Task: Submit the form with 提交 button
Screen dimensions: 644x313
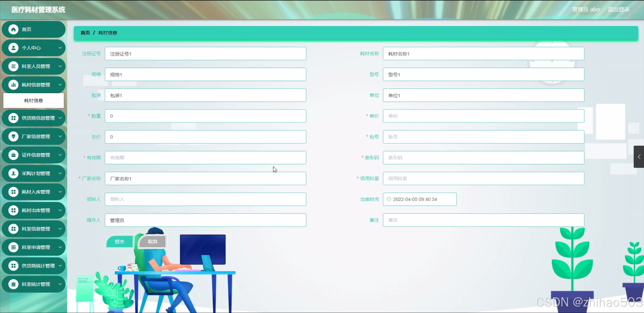Action: tap(120, 242)
